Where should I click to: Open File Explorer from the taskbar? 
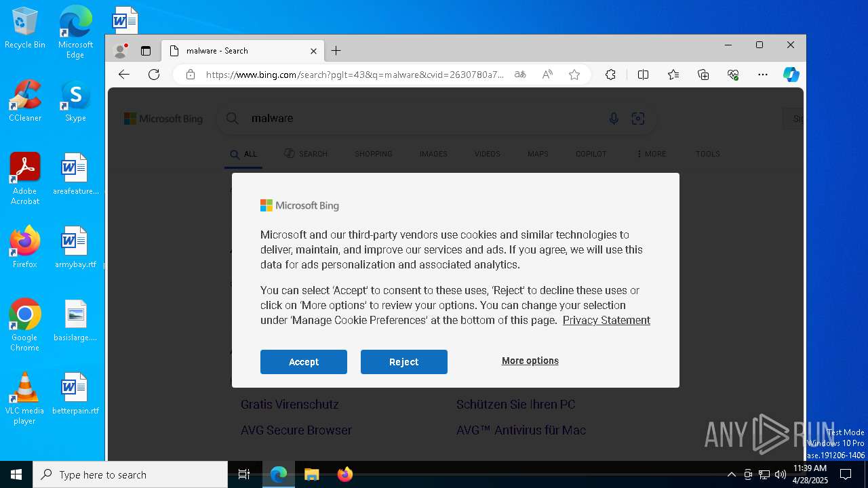tap(311, 474)
